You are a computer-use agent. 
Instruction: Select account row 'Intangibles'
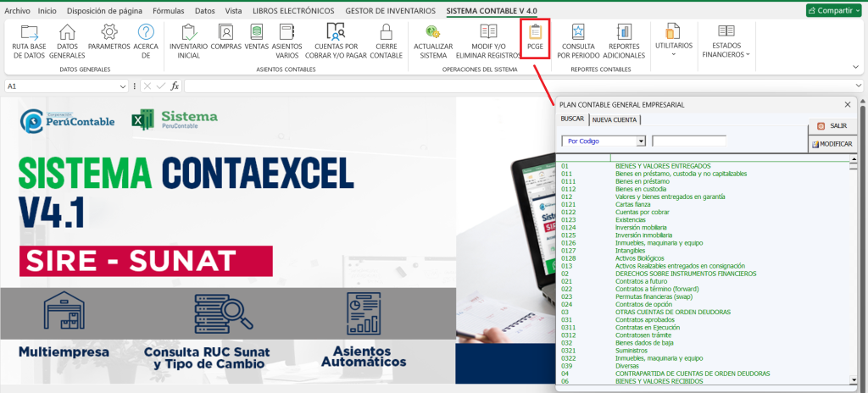(703, 251)
